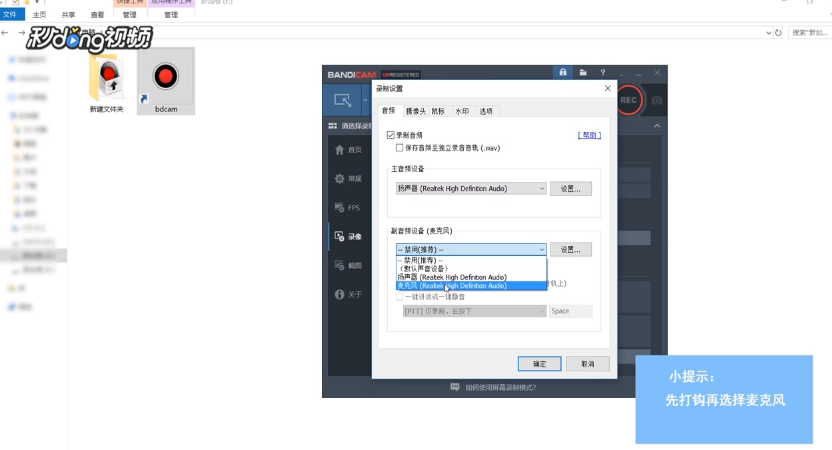Click the Space hotkey field

point(570,311)
